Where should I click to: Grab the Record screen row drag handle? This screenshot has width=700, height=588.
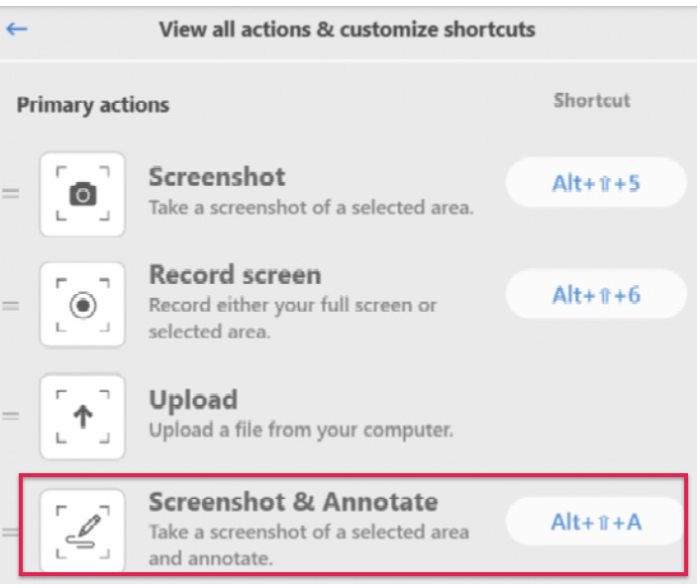tap(11, 306)
